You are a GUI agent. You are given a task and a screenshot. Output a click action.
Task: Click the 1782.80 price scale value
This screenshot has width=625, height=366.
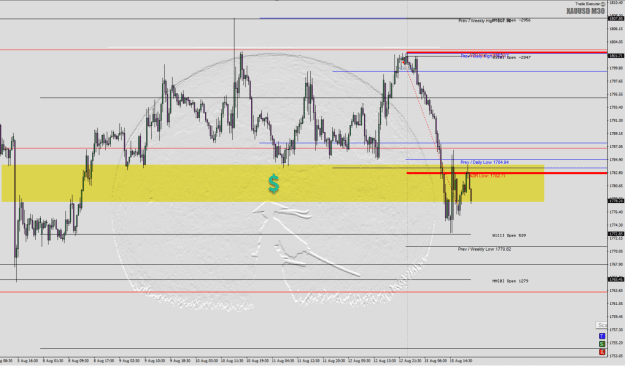pyautogui.click(x=616, y=173)
